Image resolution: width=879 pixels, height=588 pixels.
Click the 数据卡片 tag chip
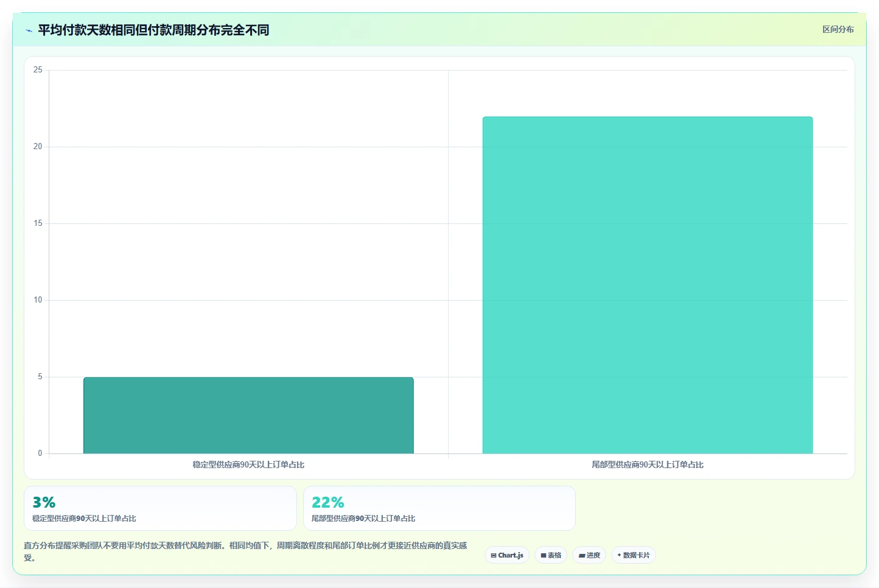(634, 555)
